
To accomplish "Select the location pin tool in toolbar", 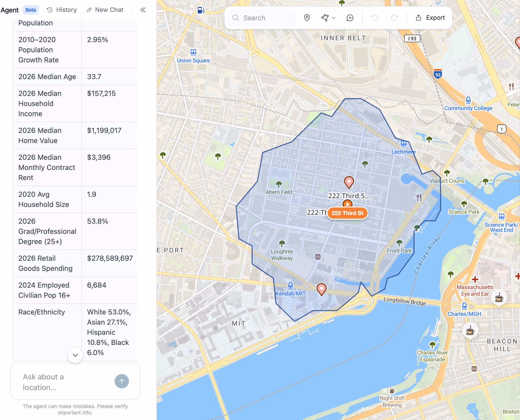I will coord(307,18).
